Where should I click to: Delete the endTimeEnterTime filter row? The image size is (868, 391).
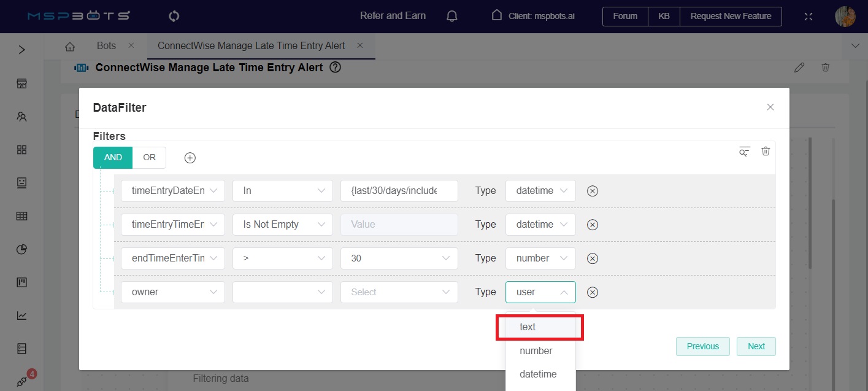tap(593, 258)
